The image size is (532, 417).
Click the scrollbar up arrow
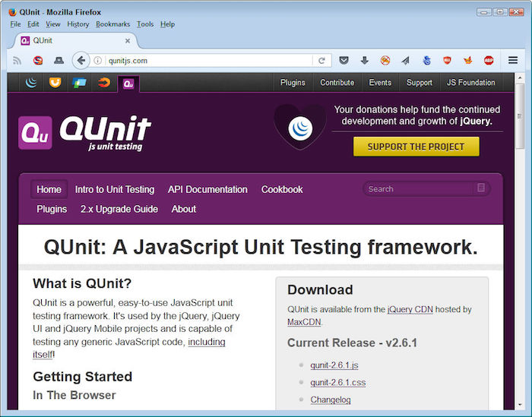[x=520, y=77]
